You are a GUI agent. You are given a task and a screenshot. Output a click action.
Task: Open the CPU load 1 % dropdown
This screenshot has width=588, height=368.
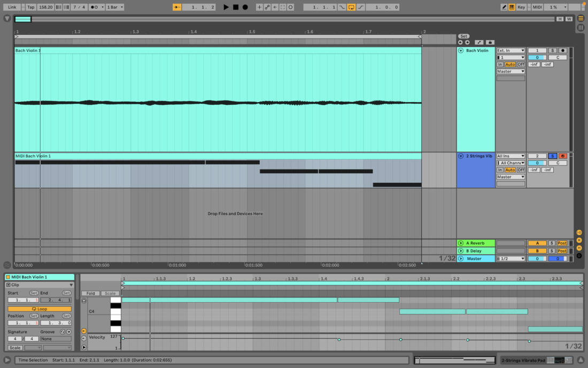click(556, 7)
